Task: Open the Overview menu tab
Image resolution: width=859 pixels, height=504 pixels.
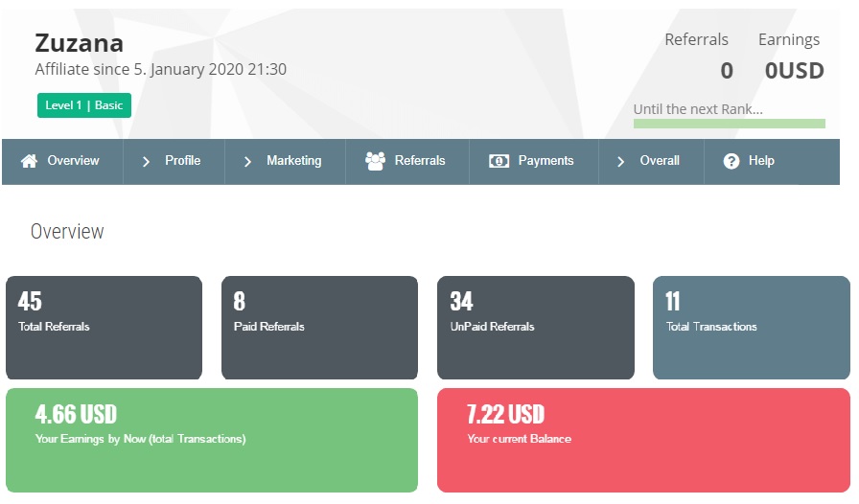Action: (x=62, y=162)
